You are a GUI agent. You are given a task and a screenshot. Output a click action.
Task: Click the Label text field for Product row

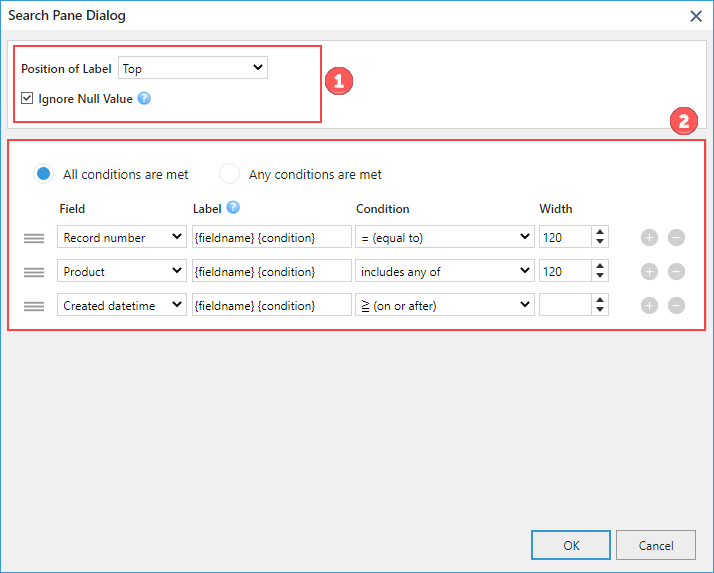tap(271, 271)
